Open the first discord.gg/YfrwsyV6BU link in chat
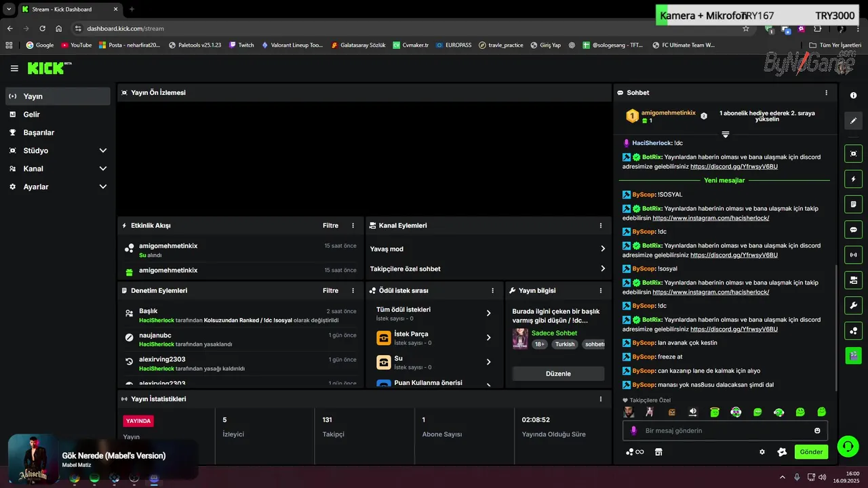 734,167
